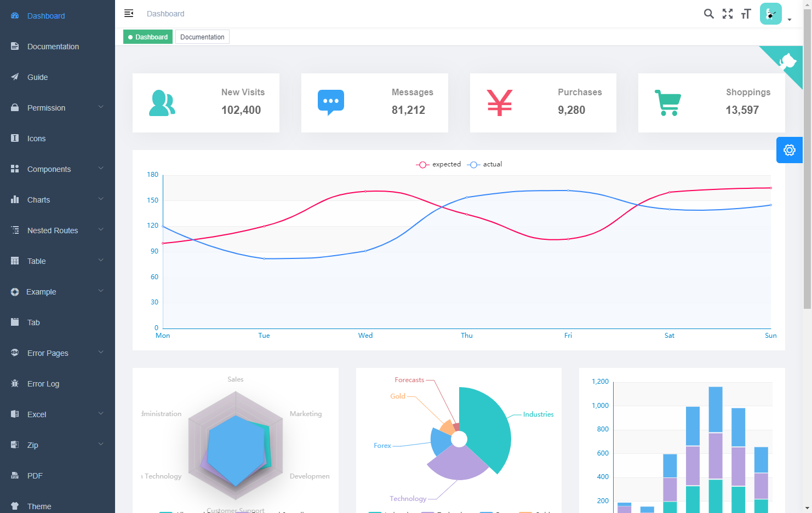812x513 pixels.
Task: Click the Shoppings cart icon
Action: coord(667,103)
